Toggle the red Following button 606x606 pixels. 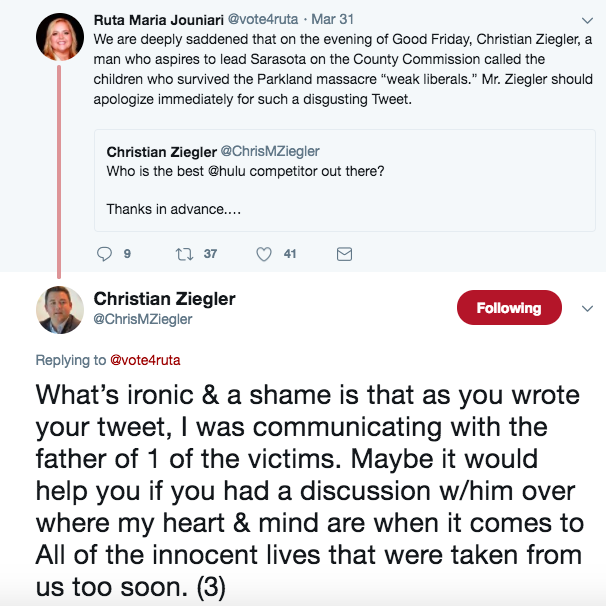(x=509, y=308)
